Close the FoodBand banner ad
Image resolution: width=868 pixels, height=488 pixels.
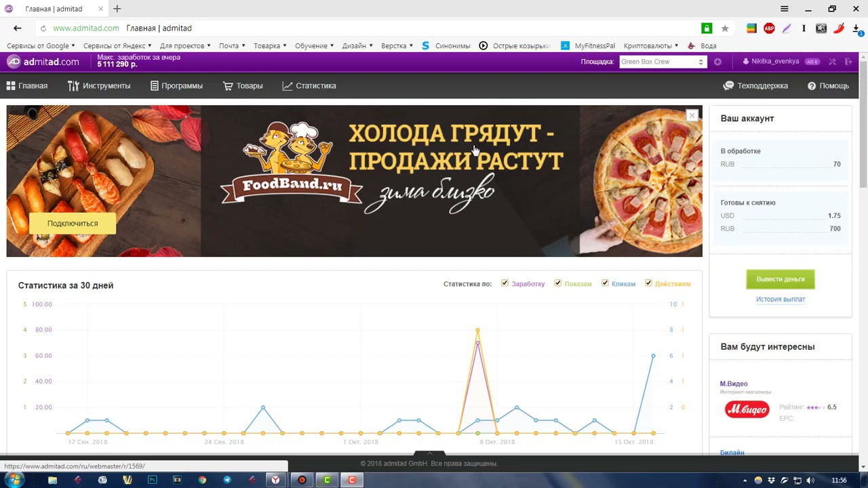click(x=692, y=116)
